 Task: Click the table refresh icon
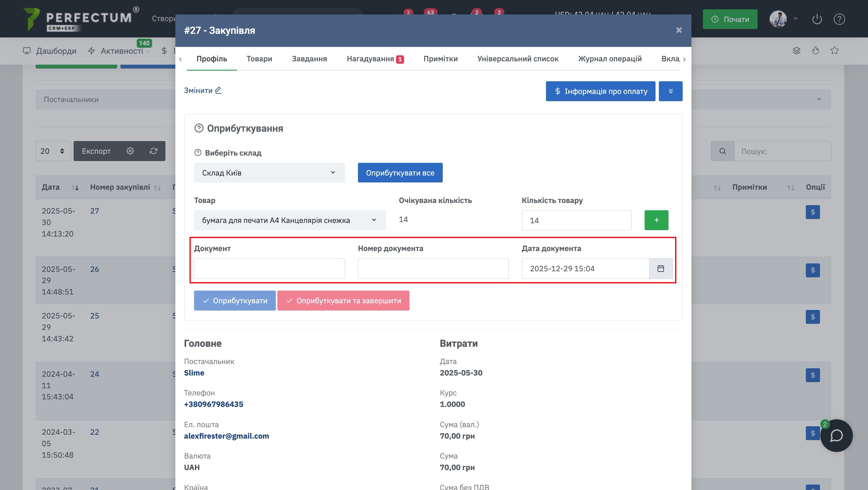pyautogui.click(x=153, y=151)
